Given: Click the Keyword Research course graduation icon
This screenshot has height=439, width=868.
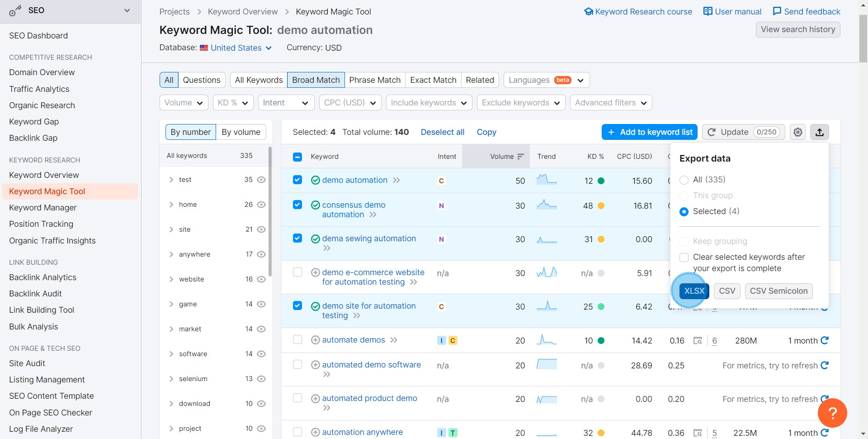Looking at the screenshot, I should click(x=589, y=11).
